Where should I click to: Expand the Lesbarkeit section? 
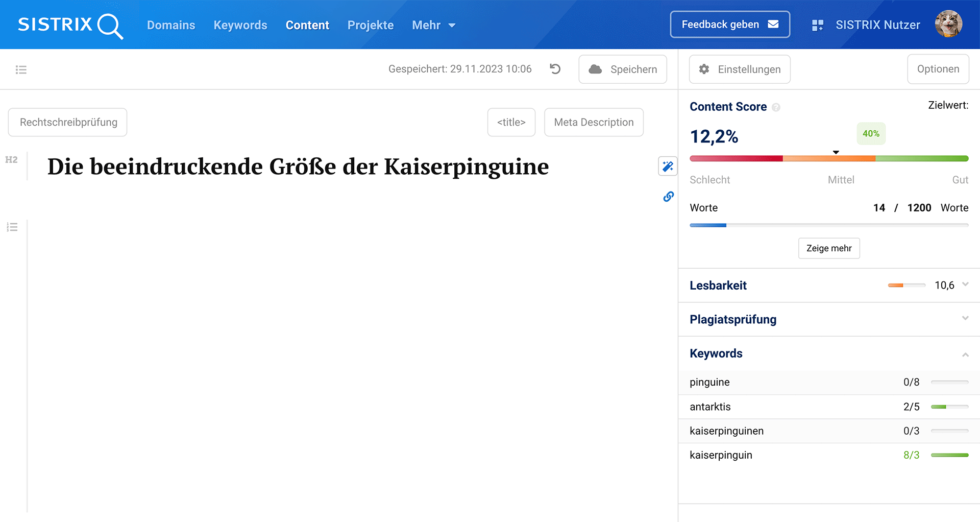[x=965, y=284]
